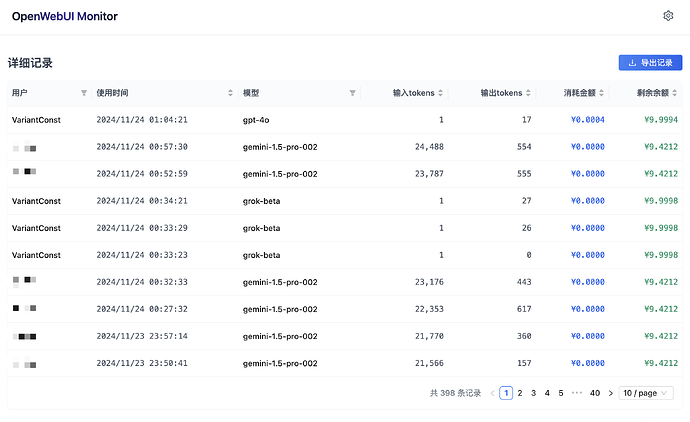Open the 模型 column filter icon
The image size is (690, 422).
click(352, 93)
